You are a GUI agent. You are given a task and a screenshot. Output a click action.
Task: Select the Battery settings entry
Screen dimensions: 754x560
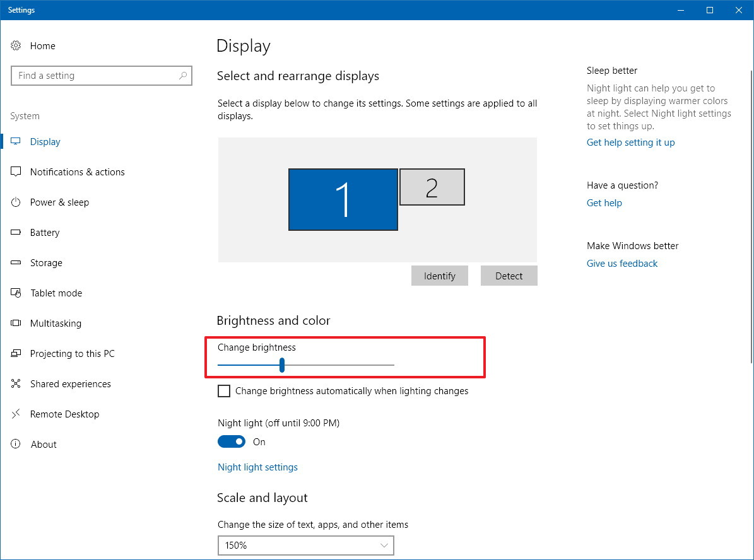[x=45, y=232]
